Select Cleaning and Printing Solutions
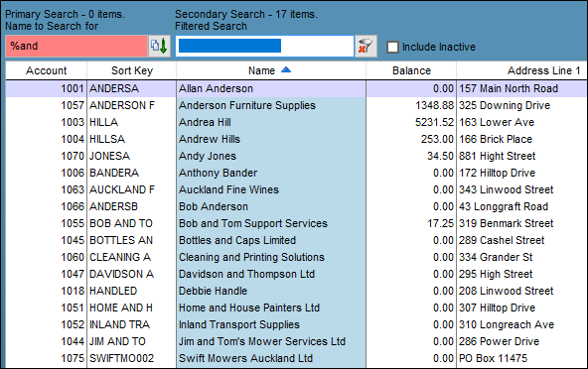 click(251, 257)
